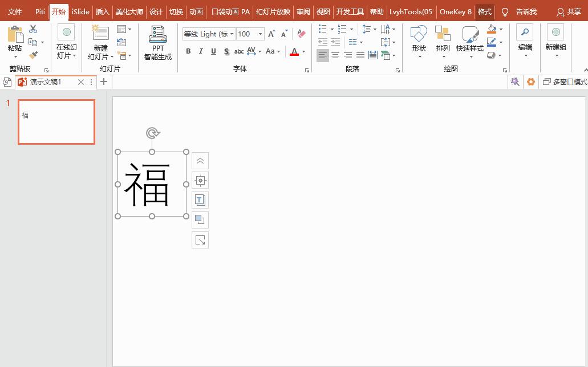Screen dimensions: 588x367
Task: Apply strikethrough formatting
Action: 239,51
